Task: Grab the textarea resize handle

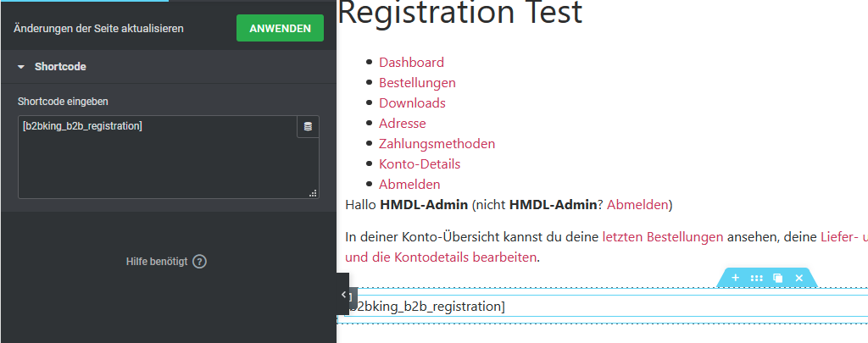Action: (314, 193)
